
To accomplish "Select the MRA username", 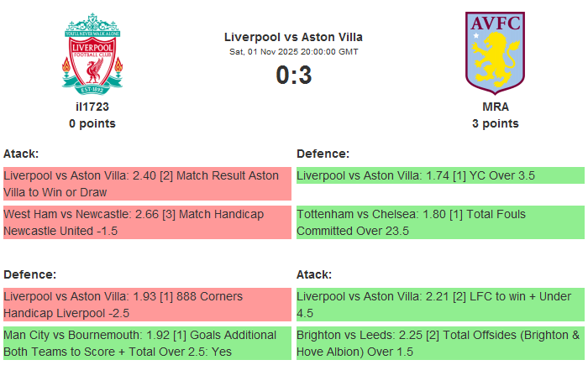I will coord(496,107).
